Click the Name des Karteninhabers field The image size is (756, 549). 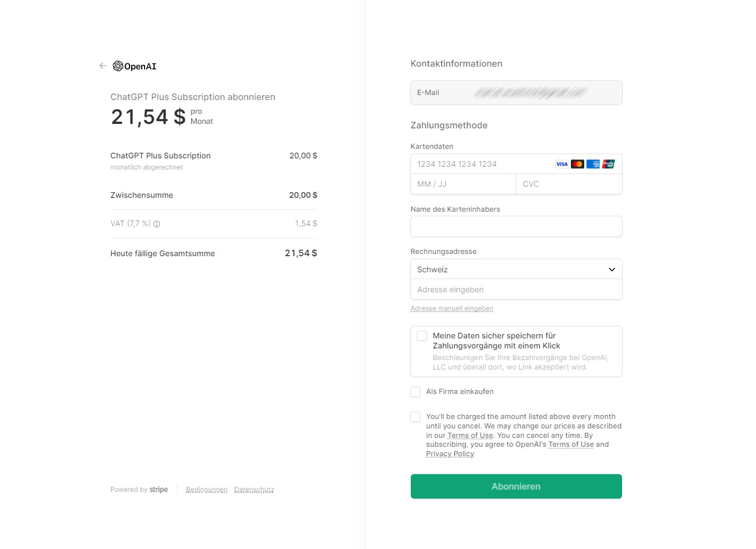pos(516,226)
